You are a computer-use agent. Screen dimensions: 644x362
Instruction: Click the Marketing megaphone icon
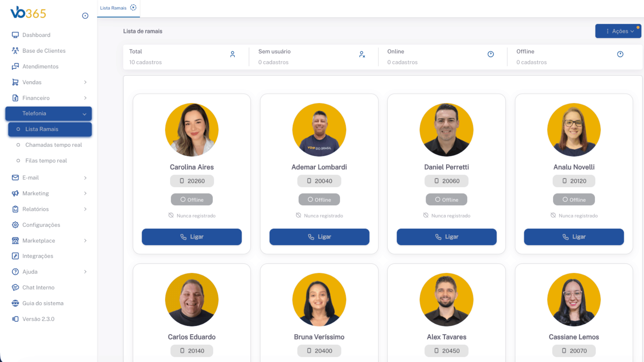tap(15, 193)
